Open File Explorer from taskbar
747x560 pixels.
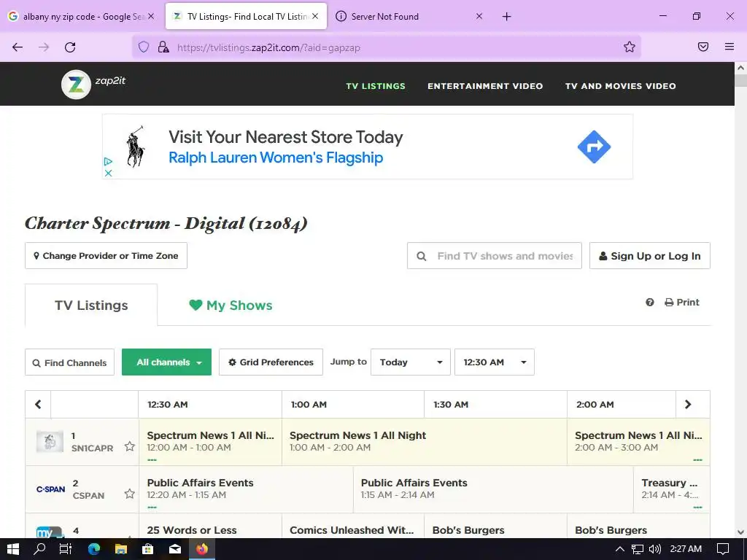click(121, 549)
